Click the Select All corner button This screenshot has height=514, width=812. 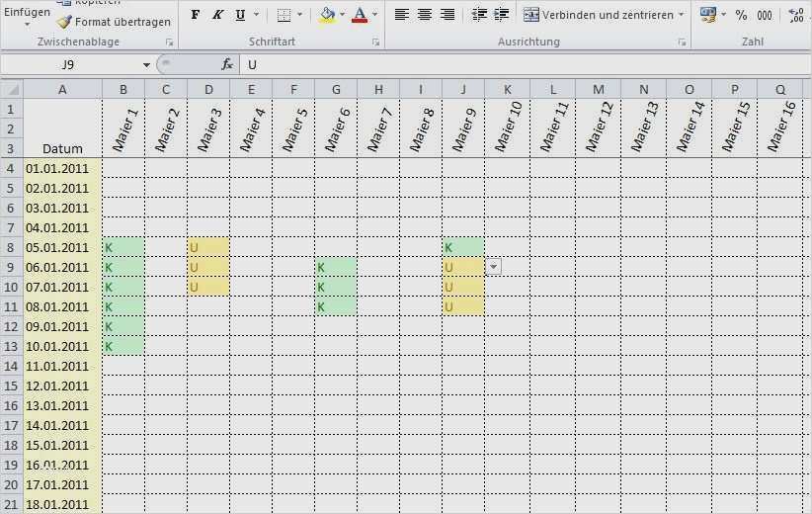12,90
